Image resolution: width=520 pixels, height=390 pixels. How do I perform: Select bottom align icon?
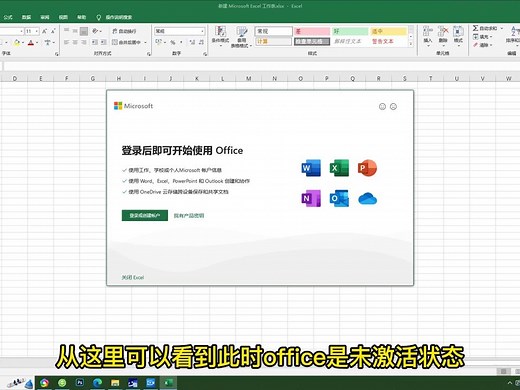(84, 31)
